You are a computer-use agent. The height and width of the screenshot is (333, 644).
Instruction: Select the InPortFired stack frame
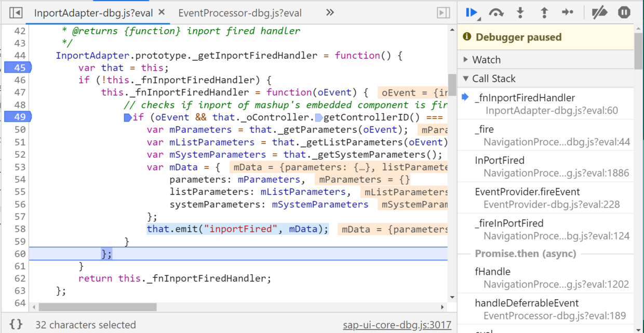tap(546, 167)
